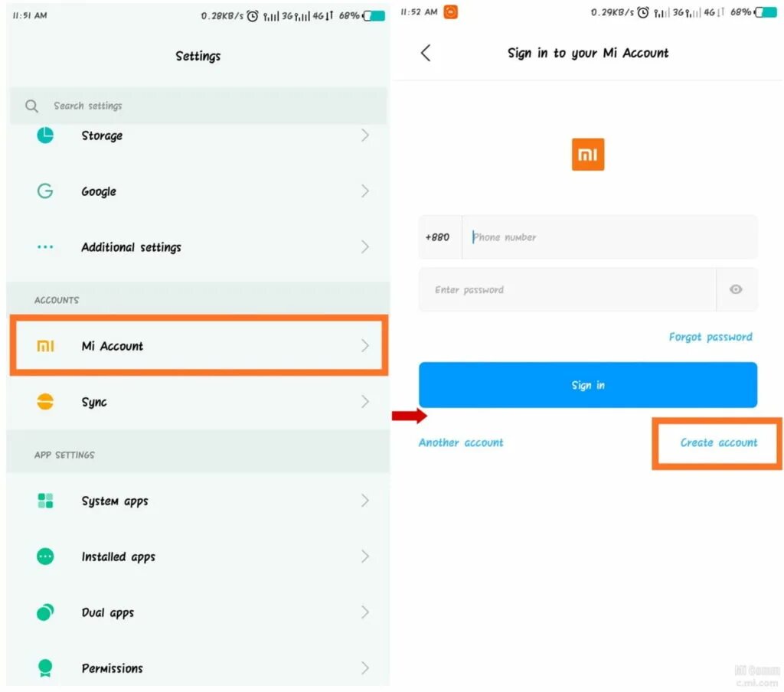Open the Google settings entry
This screenshot has width=784, height=692.
point(198,191)
